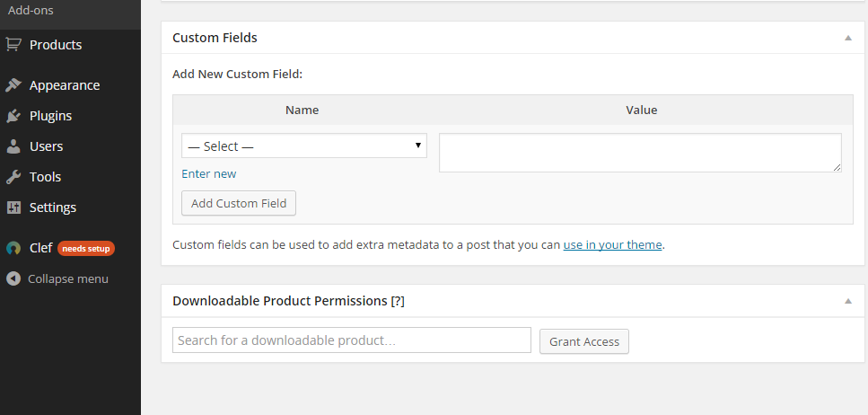Click the Appearance paintbrush icon
Viewport: 868px width, 415px height.
(13, 85)
